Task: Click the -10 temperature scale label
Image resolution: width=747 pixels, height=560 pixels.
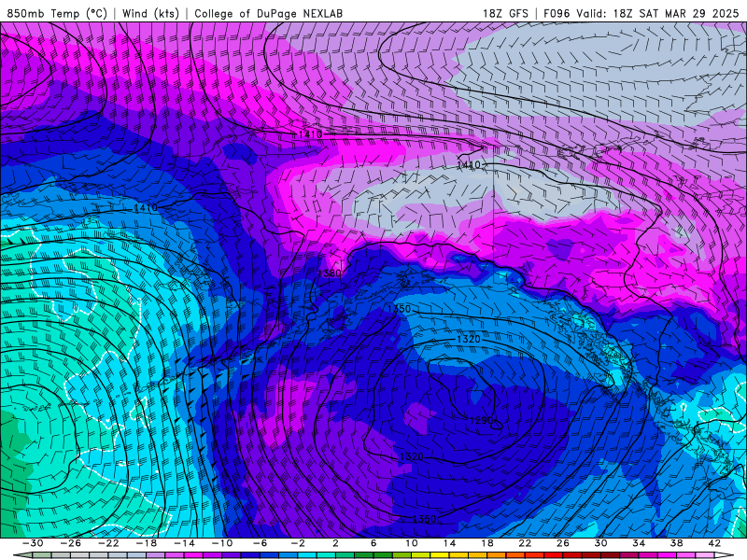Action: pyautogui.click(x=221, y=543)
